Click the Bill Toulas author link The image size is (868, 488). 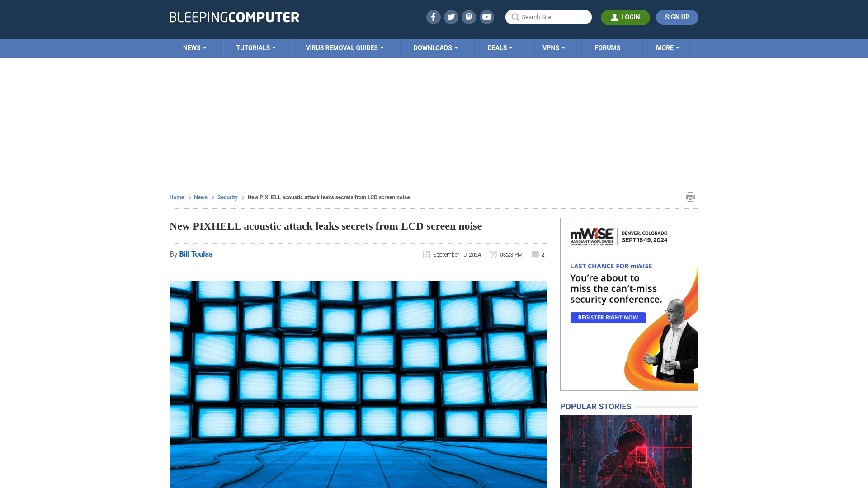pyautogui.click(x=196, y=254)
